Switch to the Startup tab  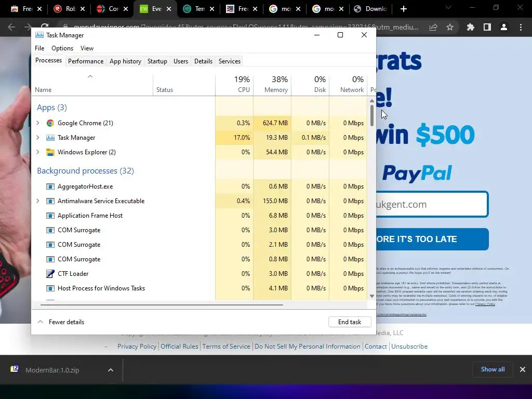[x=157, y=61]
